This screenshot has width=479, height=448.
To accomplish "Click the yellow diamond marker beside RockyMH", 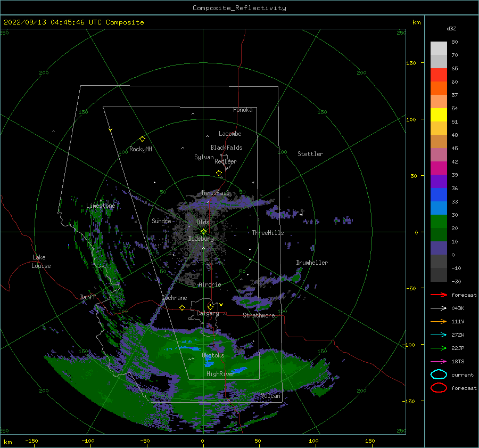I will pyautogui.click(x=142, y=139).
